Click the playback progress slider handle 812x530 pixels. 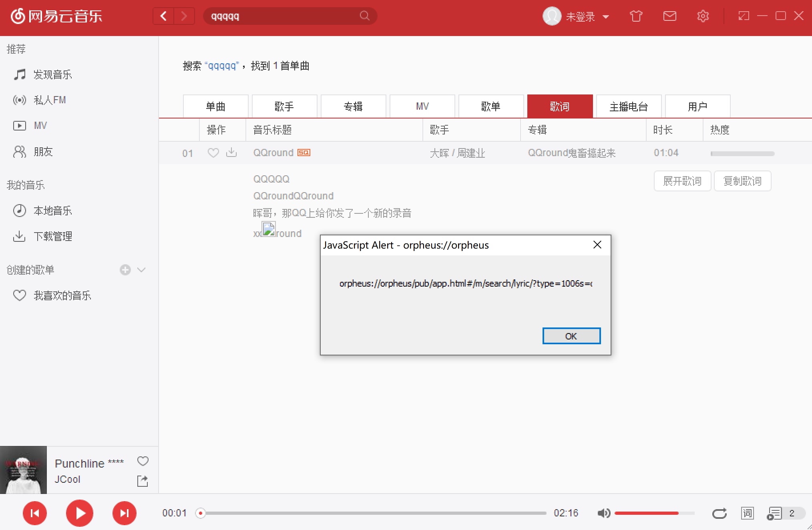201,513
